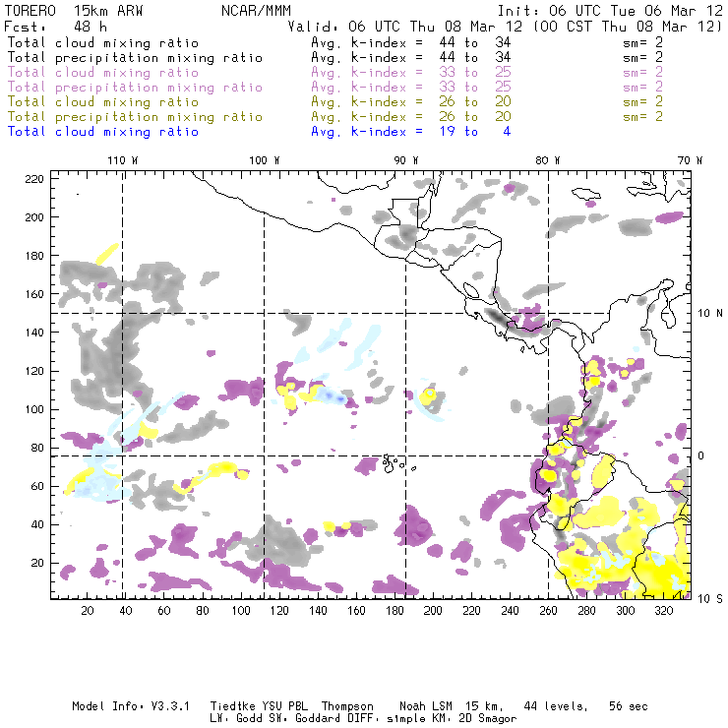728x728 pixels.
Task: Click the "(00 CST Thu 08 Mar 12)" text
Action: click(628, 27)
